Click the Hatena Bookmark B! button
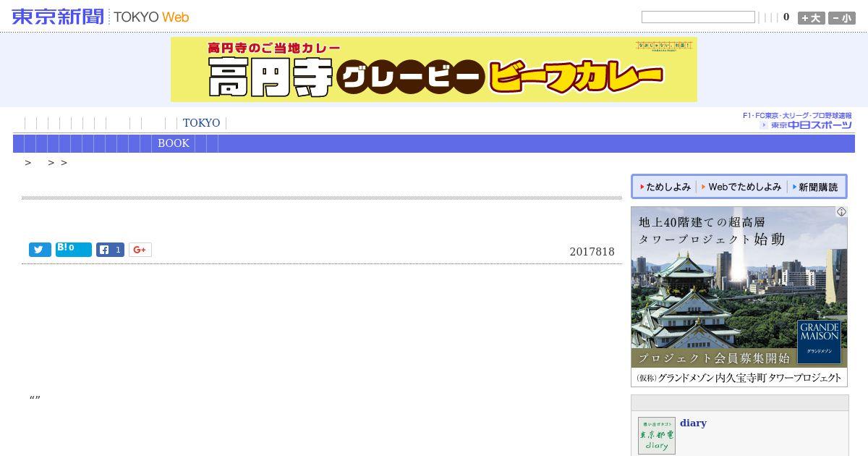868x456 pixels. coord(74,250)
